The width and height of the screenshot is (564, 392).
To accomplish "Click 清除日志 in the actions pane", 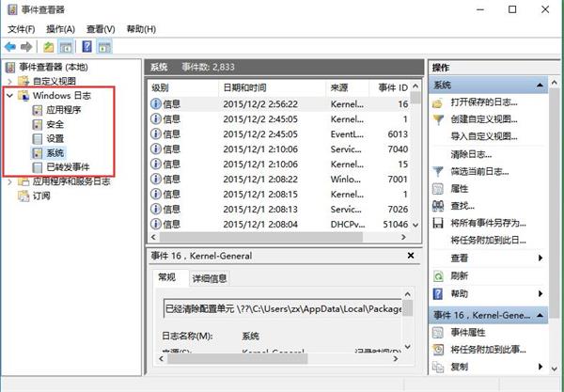I will (471, 155).
